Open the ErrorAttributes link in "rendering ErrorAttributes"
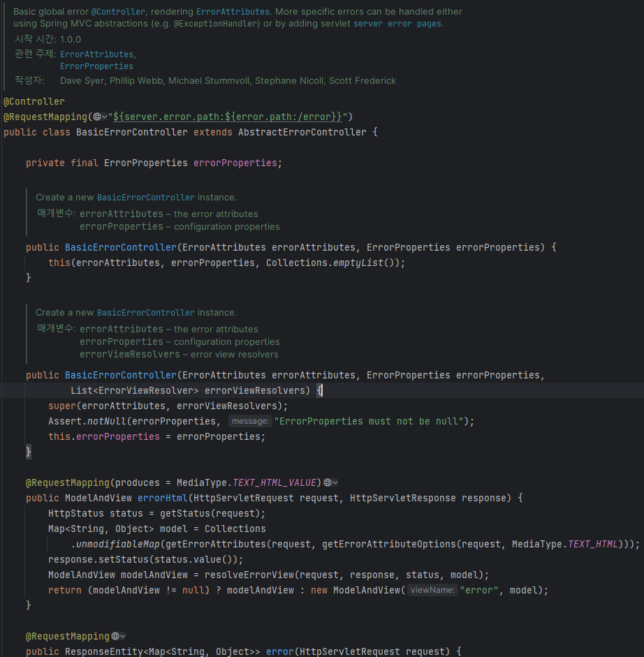The width and height of the screenshot is (644, 657). coord(233,12)
